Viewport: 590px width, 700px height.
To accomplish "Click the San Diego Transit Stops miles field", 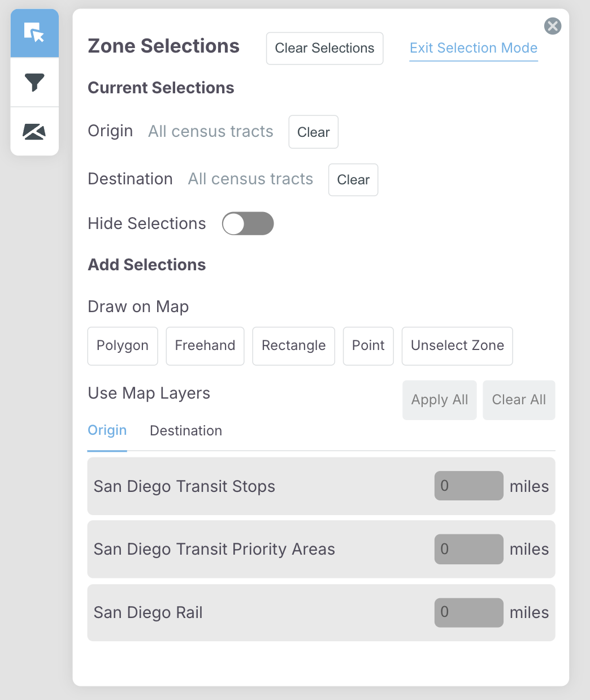I will [468, 486].
